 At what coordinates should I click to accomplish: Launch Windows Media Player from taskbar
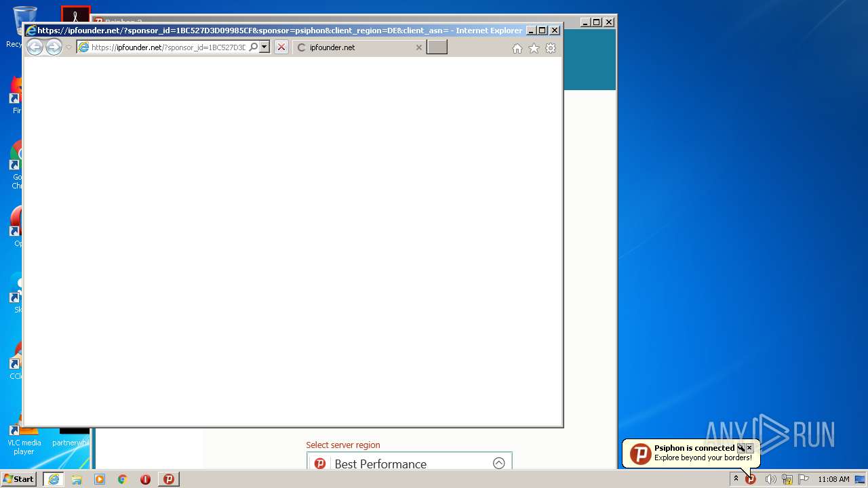(100, 479)
